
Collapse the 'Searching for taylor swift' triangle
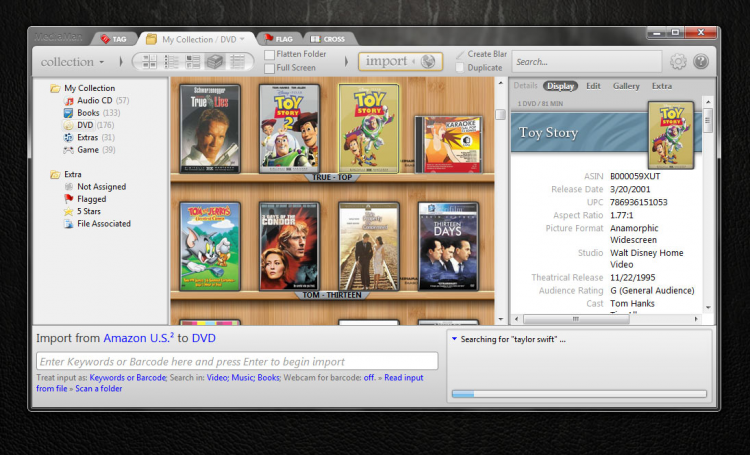[x=454, y=339]
